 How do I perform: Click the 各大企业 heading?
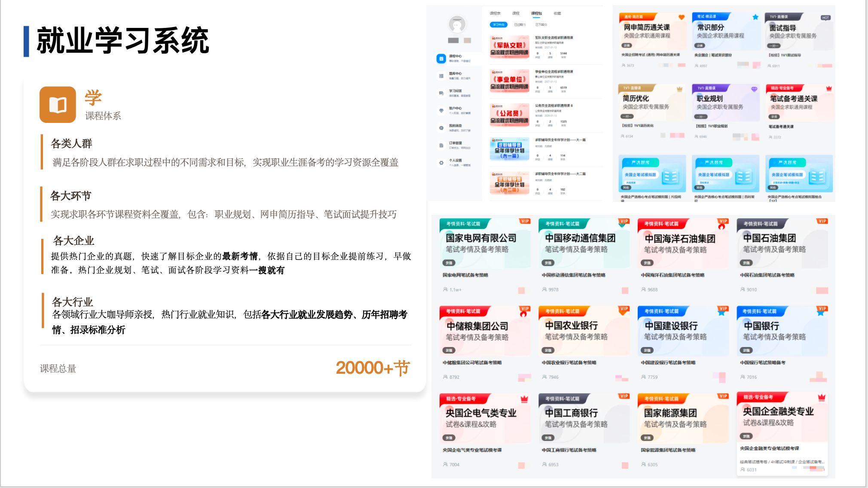click(73, 241)
